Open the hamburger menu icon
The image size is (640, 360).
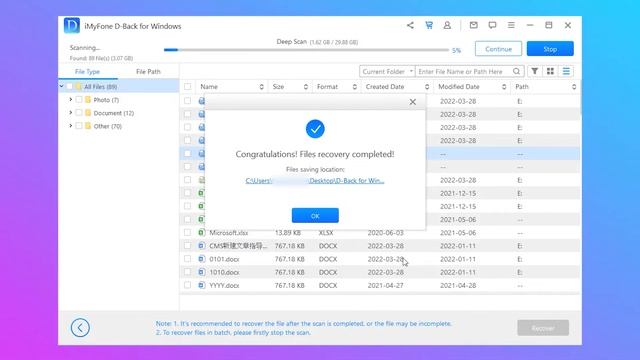pos(511,25)
